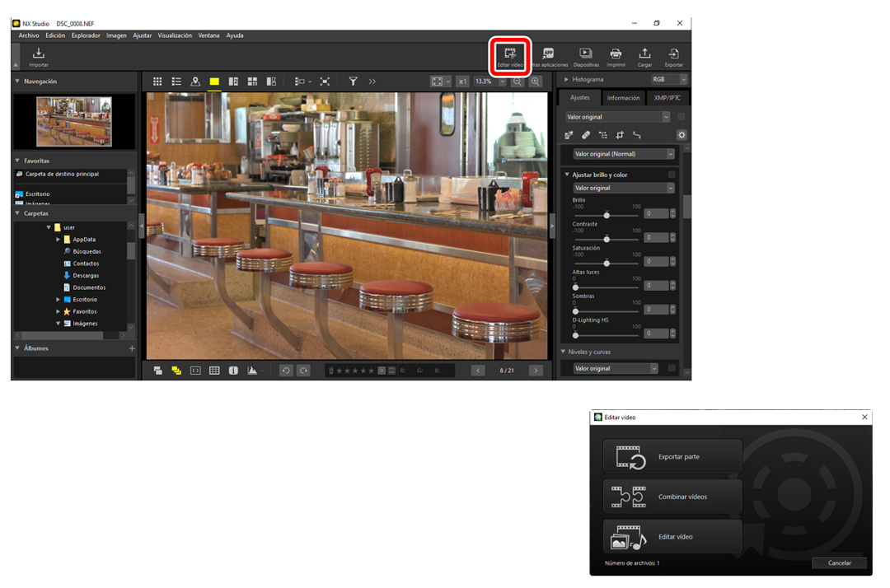The height and width of the screenshot is (588, 890).
Task: Click Combinar vídeos in Editar vídeo dialog
Action: pyautogui.click(x=672, y=496)
